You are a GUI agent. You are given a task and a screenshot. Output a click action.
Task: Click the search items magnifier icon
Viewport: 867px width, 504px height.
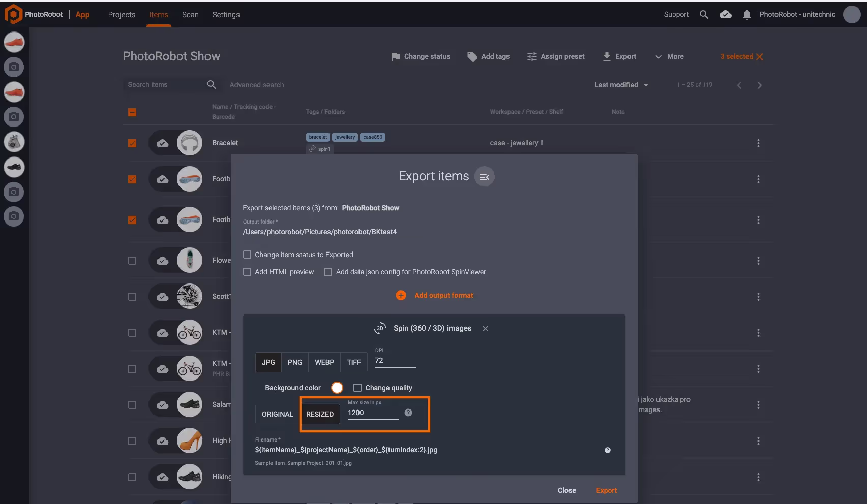212,84
